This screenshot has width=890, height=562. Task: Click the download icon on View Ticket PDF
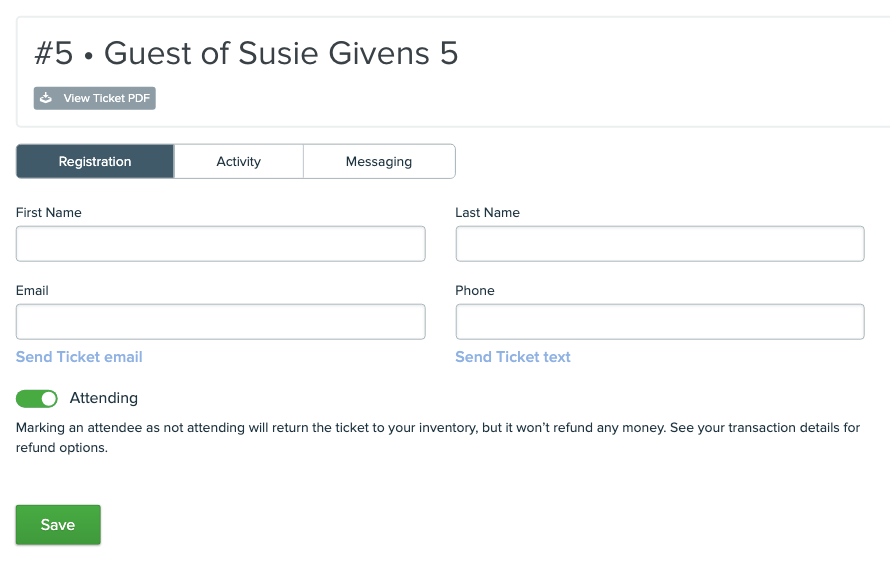[46, 98]
